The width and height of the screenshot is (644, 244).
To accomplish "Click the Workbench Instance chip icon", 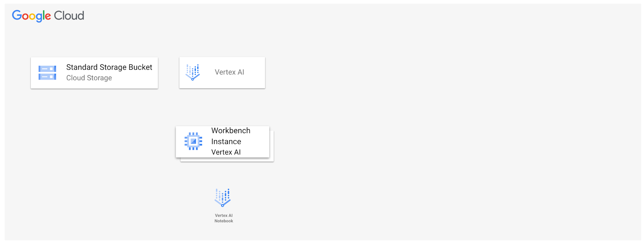I will pos(193,141).
